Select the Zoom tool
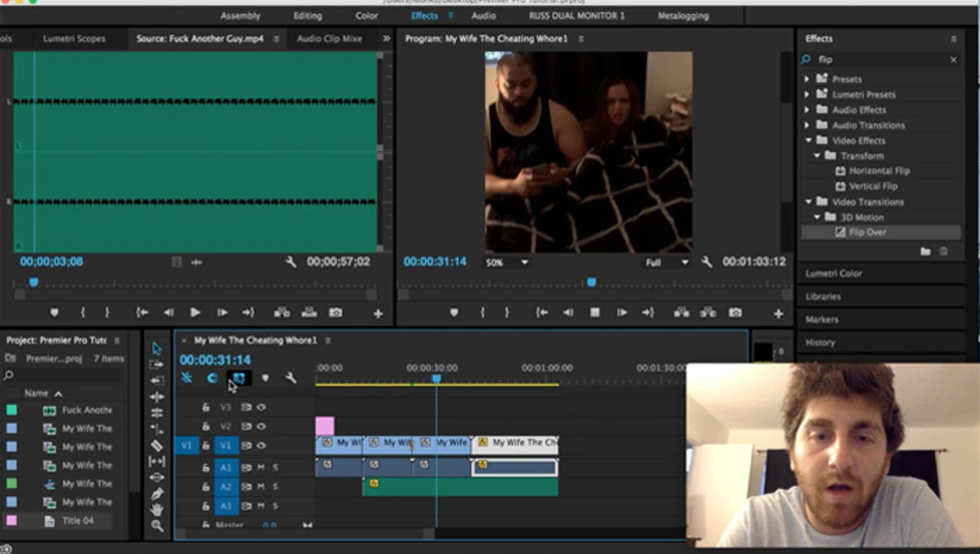This screenshot has width=980, height=554. click(157, 526)
